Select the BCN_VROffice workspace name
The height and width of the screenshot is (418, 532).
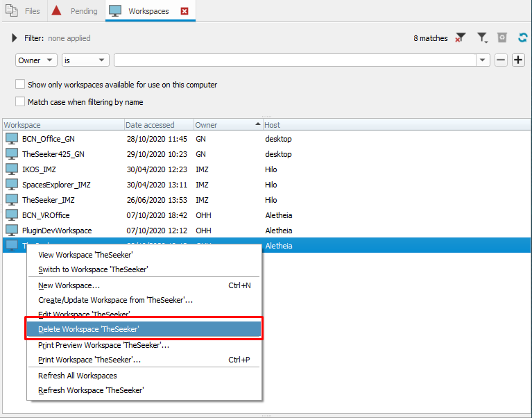[x=46, y=215]
